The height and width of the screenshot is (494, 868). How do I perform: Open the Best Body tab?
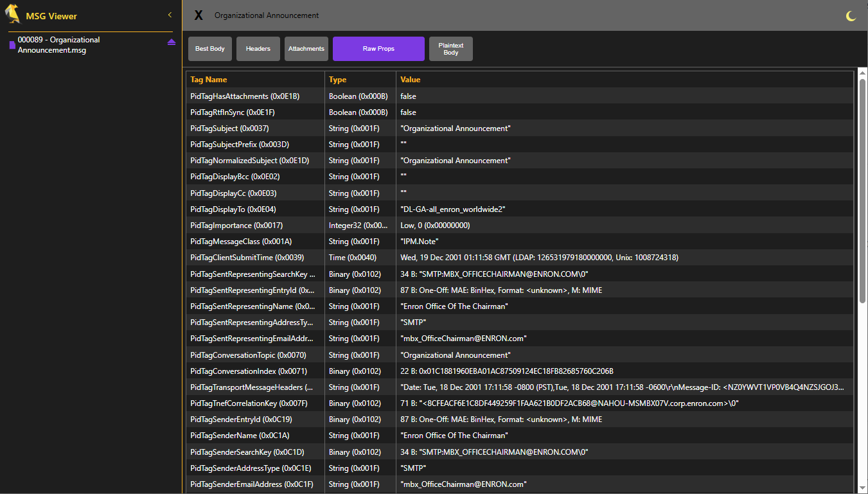click(210, 49)
